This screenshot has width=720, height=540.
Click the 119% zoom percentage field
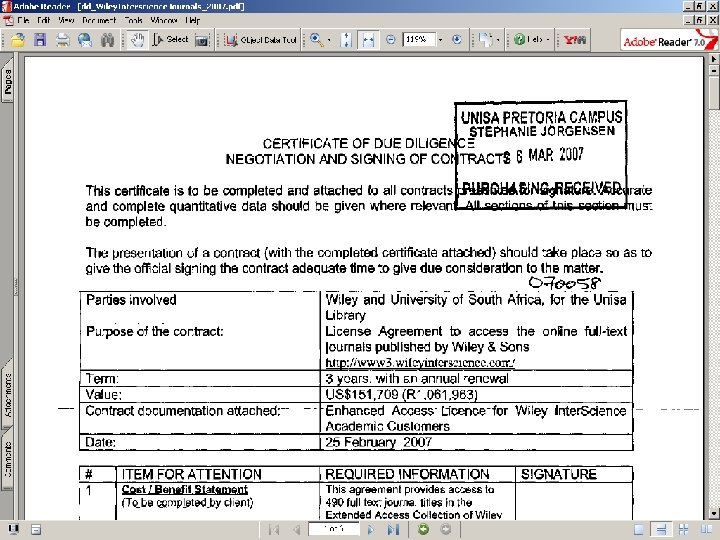pos(418,39)
